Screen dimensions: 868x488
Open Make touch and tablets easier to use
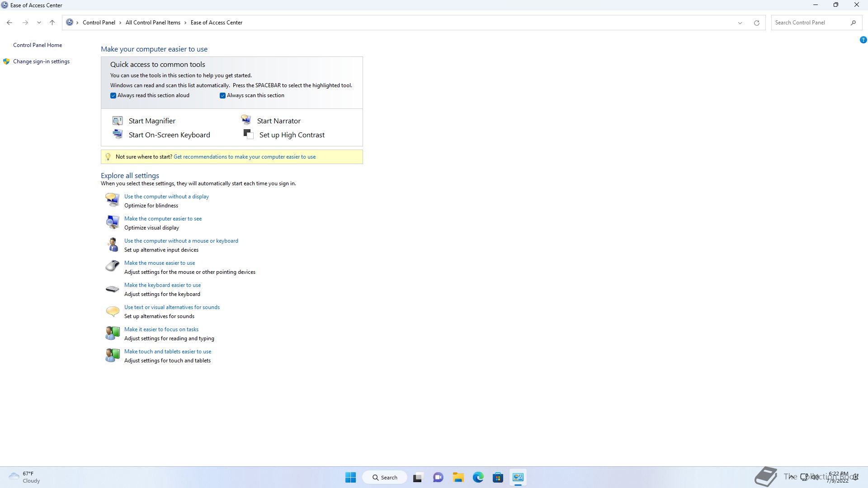tap(168, 352)
